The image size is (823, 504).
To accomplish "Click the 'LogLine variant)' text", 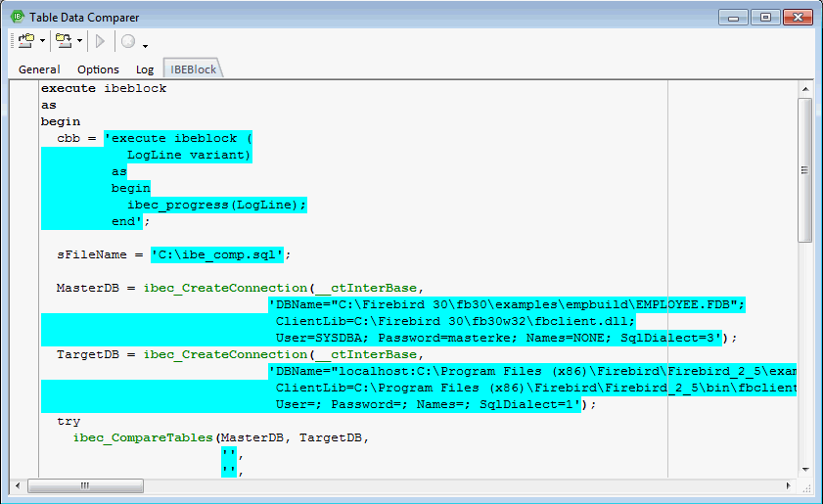I will pyautogui.click(x=189, y=155).
